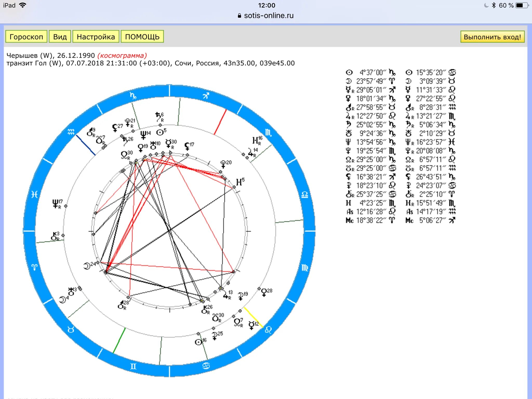Image resolution: width=532 pixels, height=399 pixels.
Task: Click the Capricorn sign on the zodiac ring
Action: 133,96
